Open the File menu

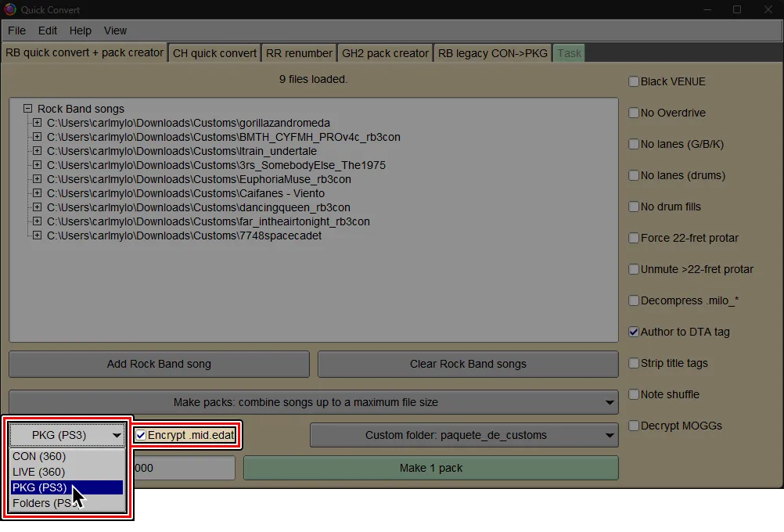[16, 31]
